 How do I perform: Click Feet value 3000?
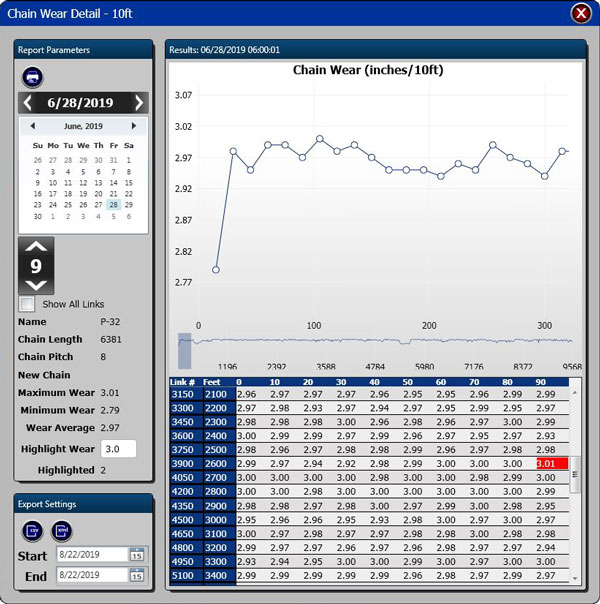(216, 520)
